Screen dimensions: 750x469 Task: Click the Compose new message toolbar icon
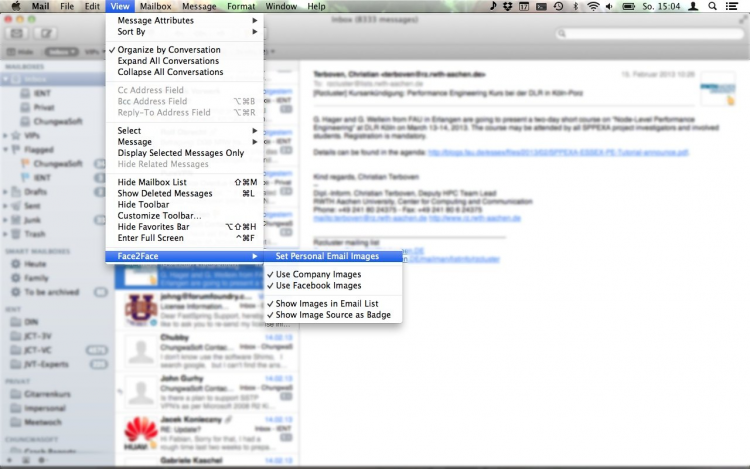point(46,33)
